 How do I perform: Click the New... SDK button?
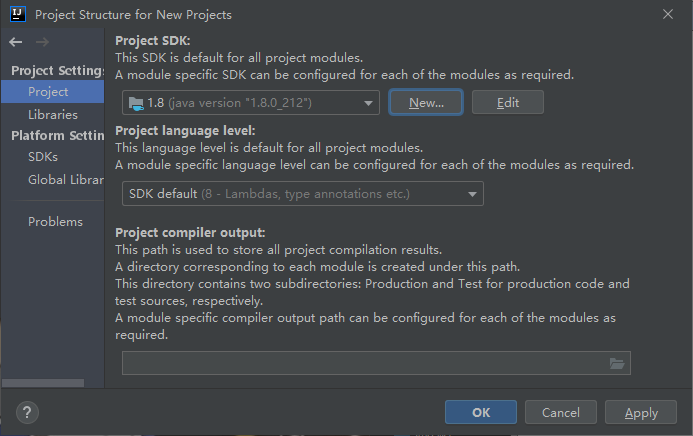[x=426, y=102]
